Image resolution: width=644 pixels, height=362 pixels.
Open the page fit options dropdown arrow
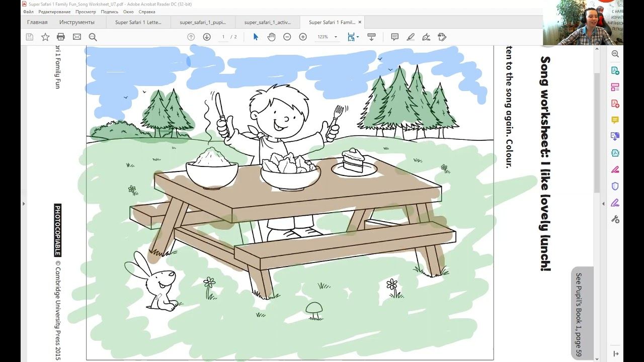click(x=358, y=37)
